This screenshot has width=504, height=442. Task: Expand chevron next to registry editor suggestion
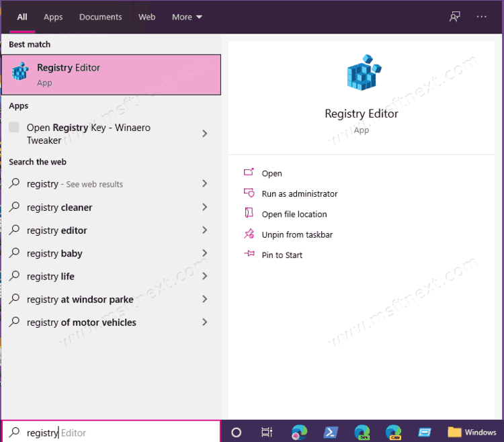(x=205, y=230)
